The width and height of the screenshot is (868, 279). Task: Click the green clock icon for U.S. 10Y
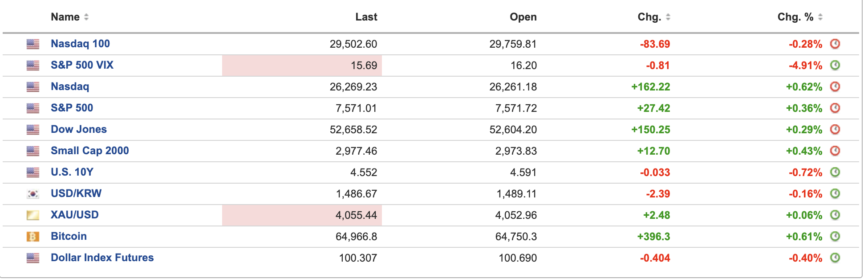point(835,172)
